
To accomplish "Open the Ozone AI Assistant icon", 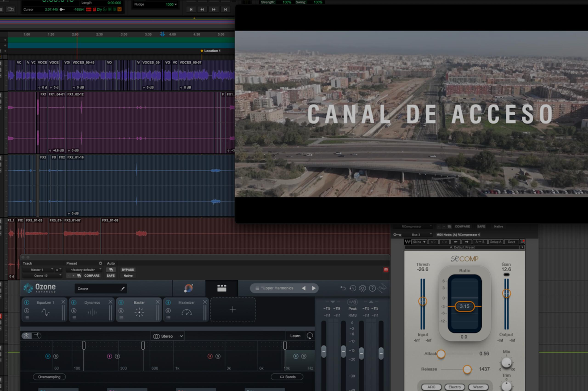I will 189,288.
